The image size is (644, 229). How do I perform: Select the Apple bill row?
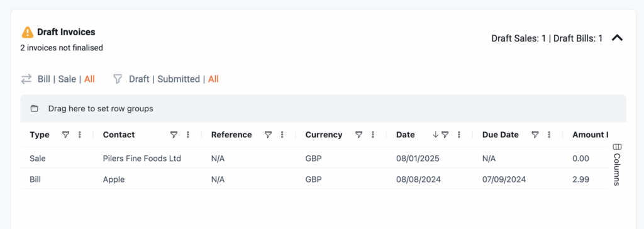pos(314,179)
